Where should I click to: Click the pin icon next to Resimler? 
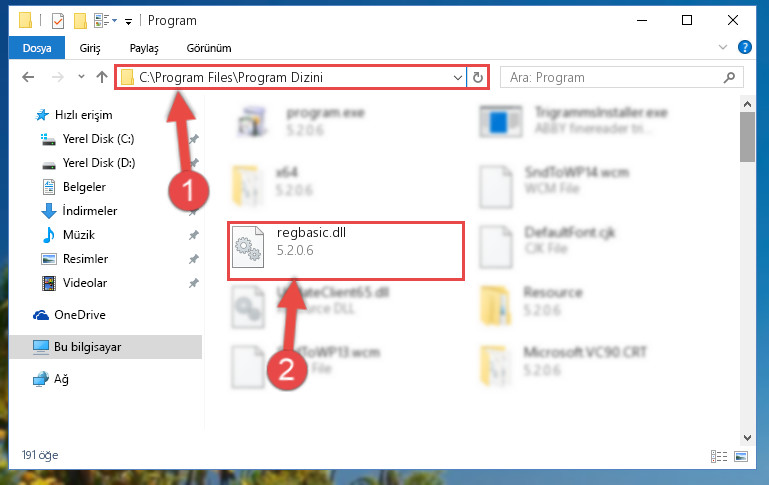(194, 259)
